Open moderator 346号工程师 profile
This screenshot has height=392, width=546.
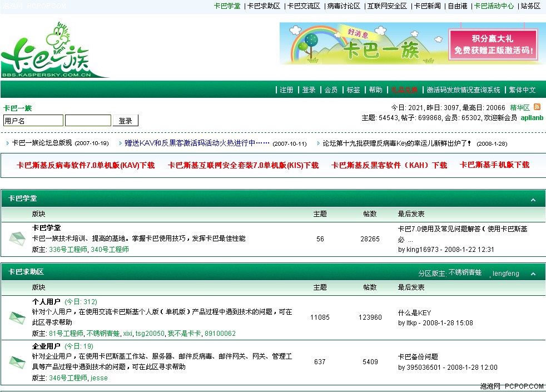point(68,378)
